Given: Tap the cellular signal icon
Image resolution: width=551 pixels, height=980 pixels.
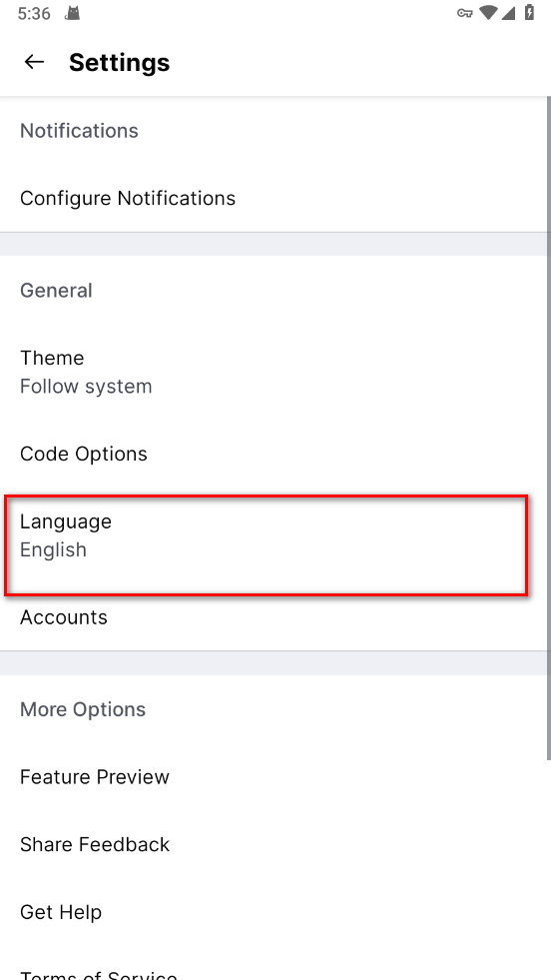Looking at the screenshot, I should click(x=508, y=13).
